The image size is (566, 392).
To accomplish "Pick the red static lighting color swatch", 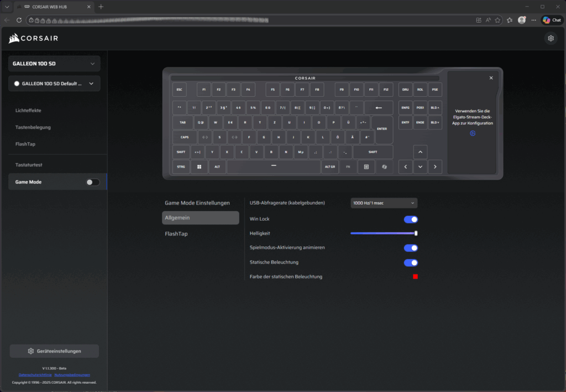I will [415, 276].
